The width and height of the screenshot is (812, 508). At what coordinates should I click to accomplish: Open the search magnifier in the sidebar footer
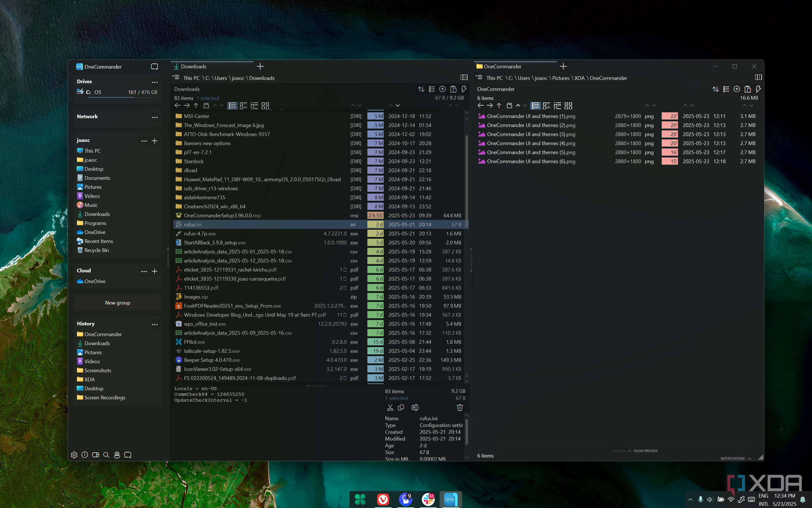(x=106, y=455)
